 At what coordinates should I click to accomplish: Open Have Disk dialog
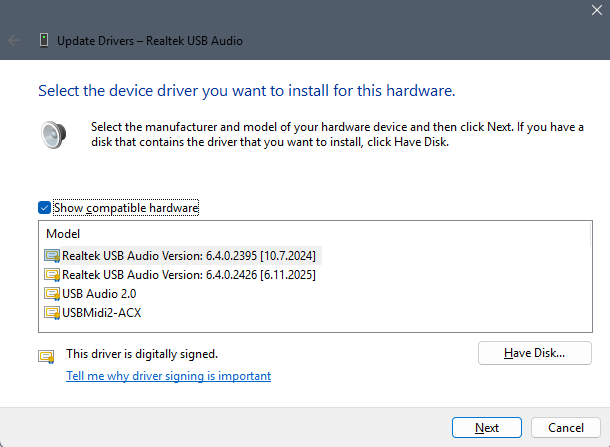535,353
